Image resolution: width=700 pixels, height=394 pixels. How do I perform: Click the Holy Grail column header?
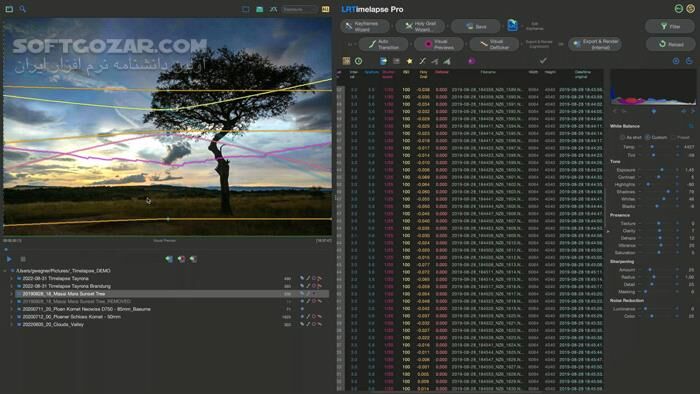(423, 74)
